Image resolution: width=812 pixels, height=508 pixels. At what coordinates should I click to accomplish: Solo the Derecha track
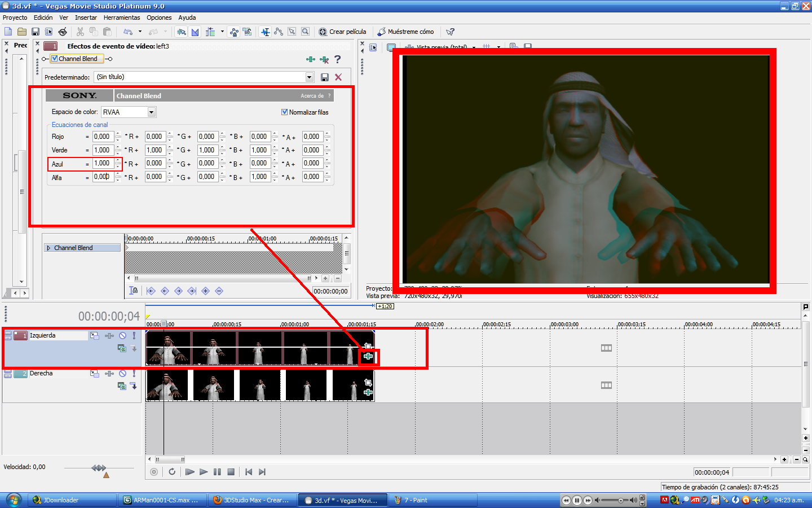(134, 373)
